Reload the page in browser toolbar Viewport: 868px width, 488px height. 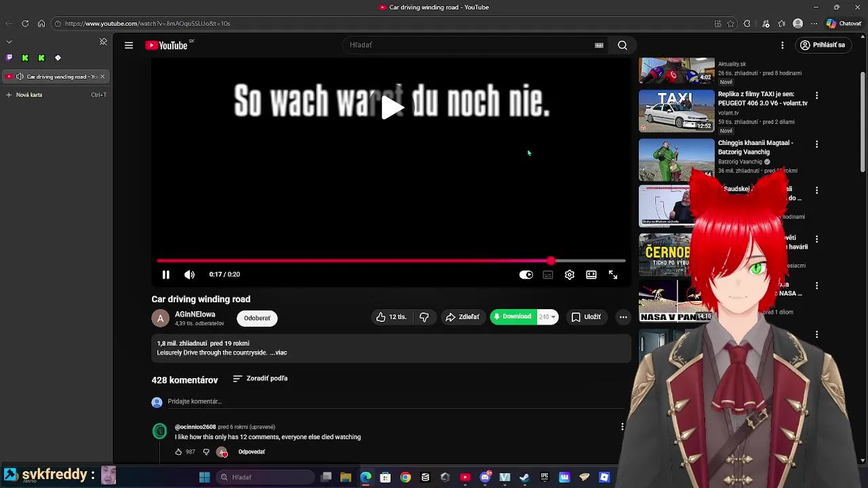(25, 24)
